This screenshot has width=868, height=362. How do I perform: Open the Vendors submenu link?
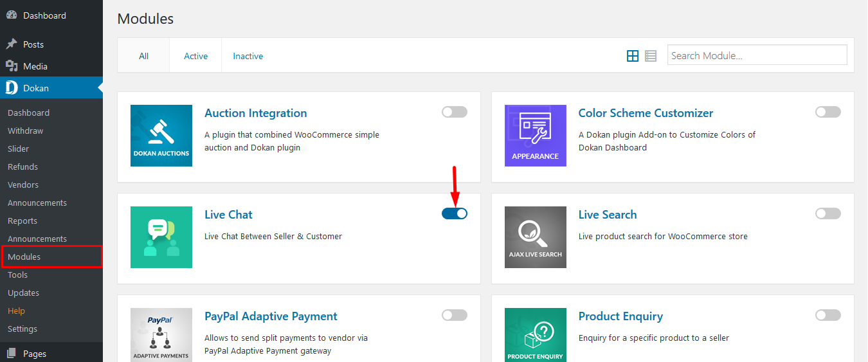coord(23,185)
